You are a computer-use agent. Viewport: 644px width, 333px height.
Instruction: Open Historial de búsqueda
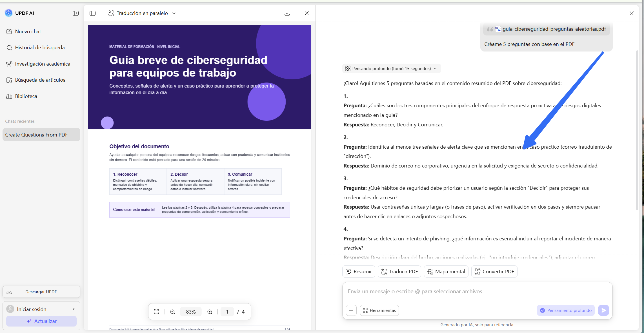point(41,48)
